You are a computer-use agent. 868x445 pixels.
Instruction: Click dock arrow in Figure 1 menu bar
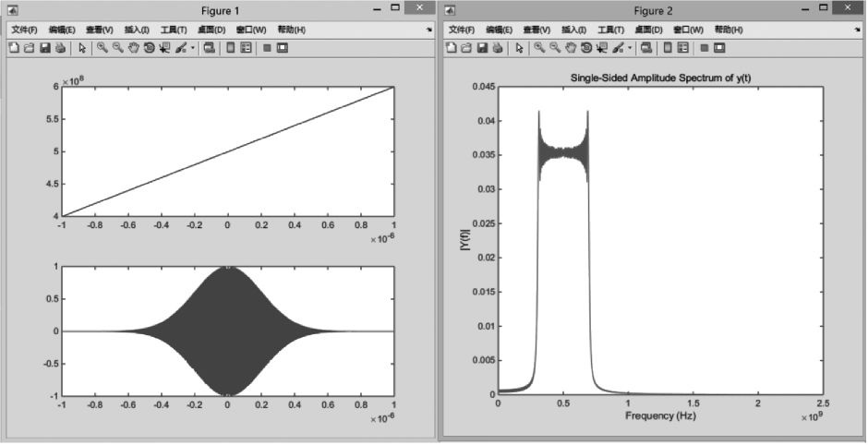pyautogui.click(x=429, y=30)
